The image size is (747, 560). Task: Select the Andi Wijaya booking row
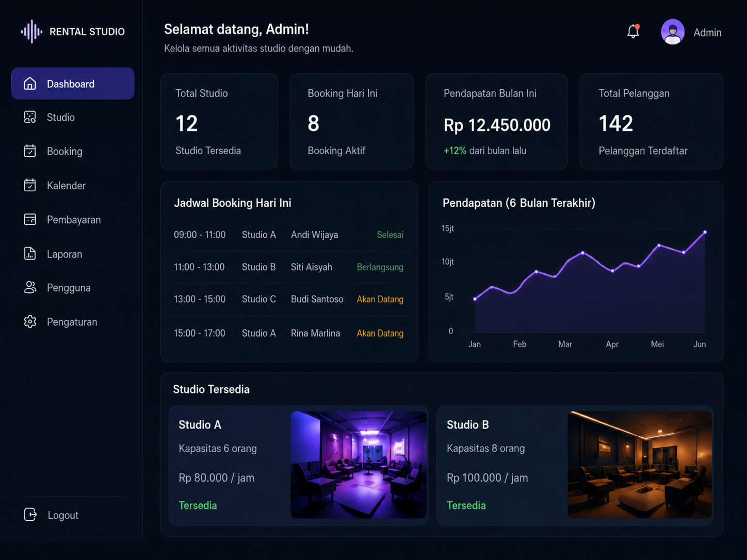click(289, 235)
